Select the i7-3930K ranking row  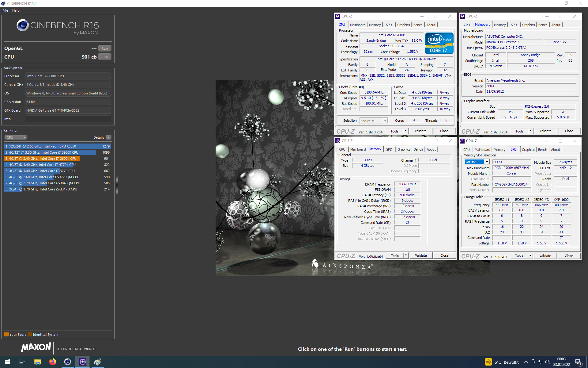58,152
